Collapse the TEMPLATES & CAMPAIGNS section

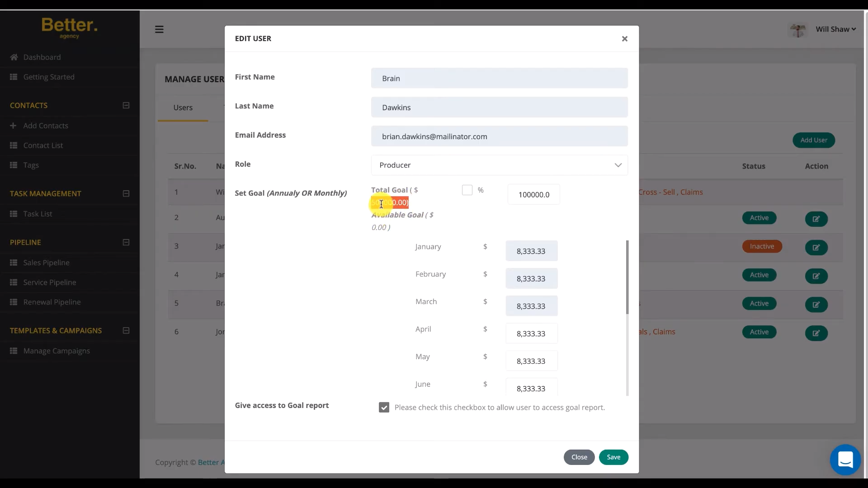[126, 330]
